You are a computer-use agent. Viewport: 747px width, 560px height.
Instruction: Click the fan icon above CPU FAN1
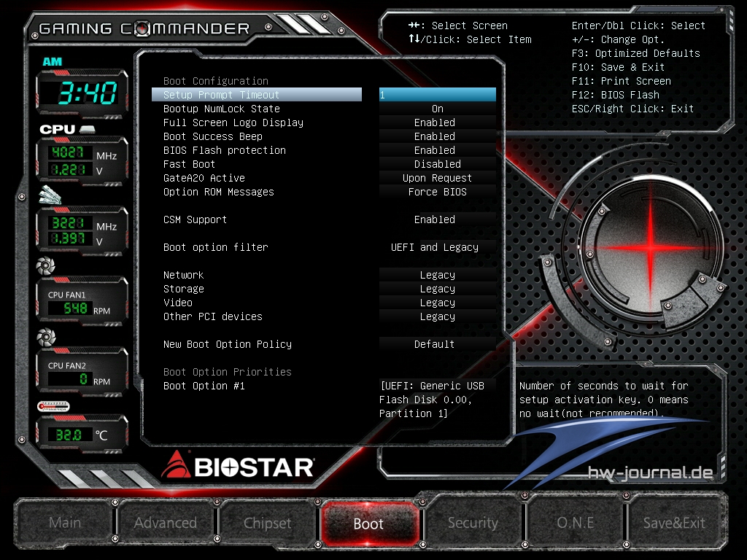(46, 265)
